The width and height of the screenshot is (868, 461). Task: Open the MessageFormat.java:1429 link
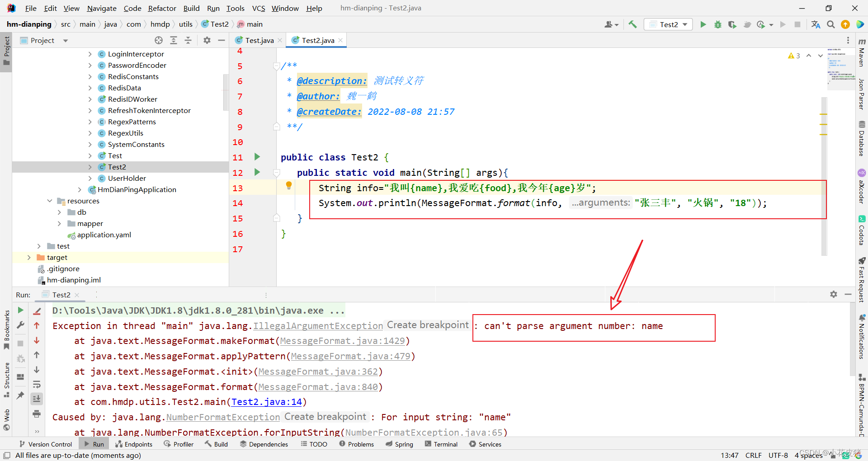(x=342, y=341)
